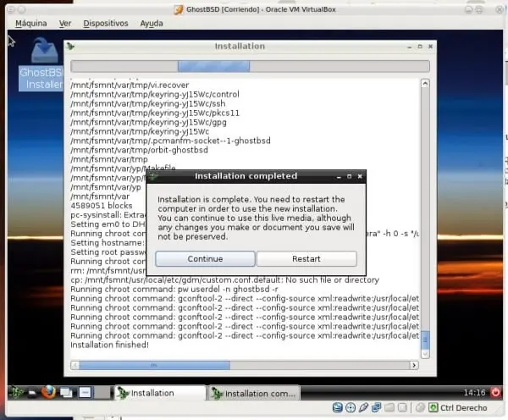This screenshot has width=508, height=420.
Task: Click the VirtualBox USB devices status icon
Action: [363, 407]
